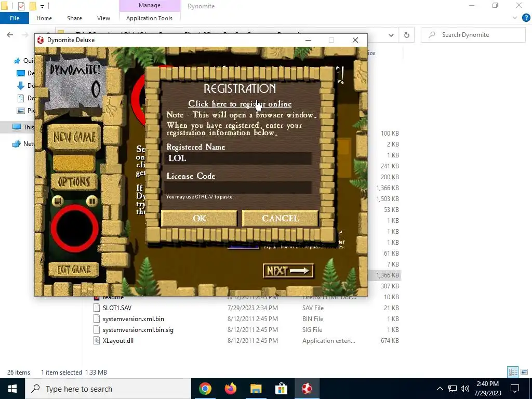Open Application Tools ribbon tab
This screenshot has height=399, width=532.
149,18
